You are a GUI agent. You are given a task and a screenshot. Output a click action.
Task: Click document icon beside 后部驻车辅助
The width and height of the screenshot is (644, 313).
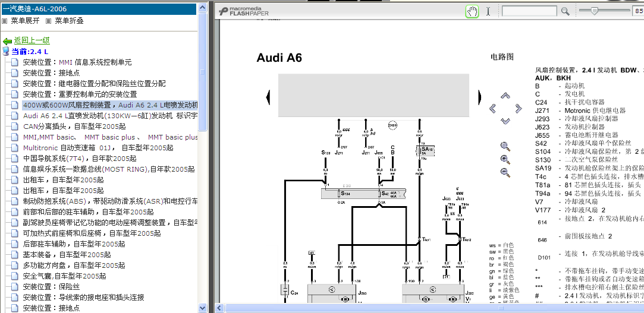15,244
